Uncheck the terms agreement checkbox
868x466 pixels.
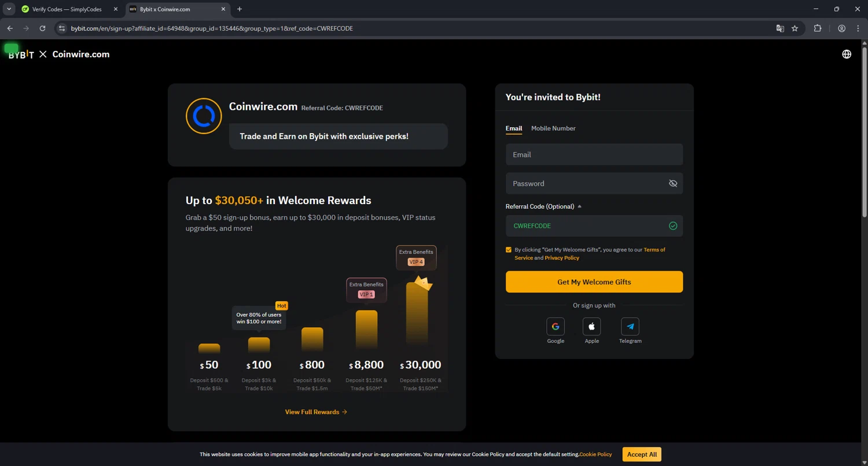(509, 250)
